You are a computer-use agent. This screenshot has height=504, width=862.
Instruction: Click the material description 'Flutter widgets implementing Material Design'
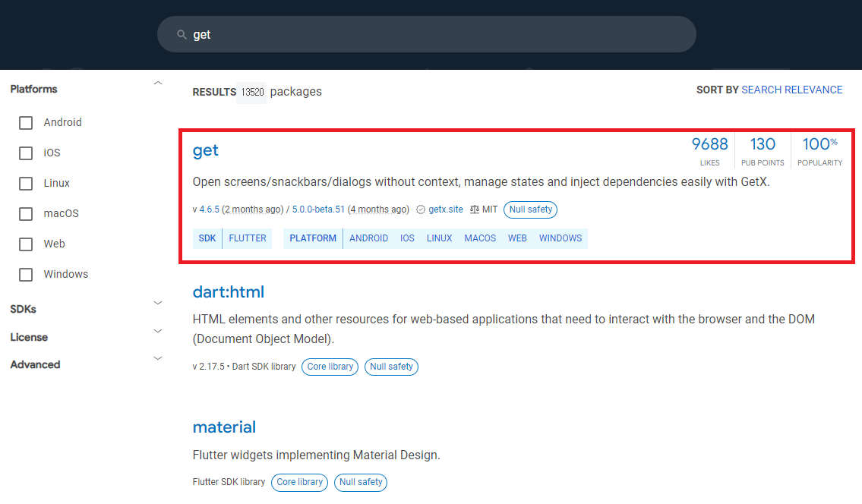point(316,455)
